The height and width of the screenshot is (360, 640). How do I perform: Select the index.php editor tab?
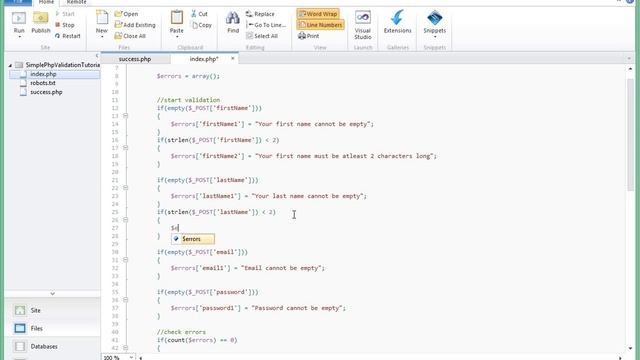[x=204, y=59]
